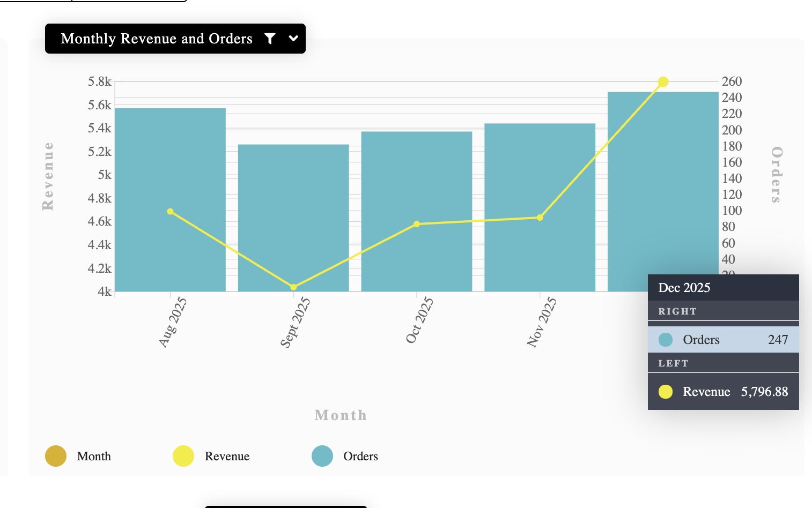Click the Oct 2025 axis label
This screenshot has height=508, width=812.
419,320
